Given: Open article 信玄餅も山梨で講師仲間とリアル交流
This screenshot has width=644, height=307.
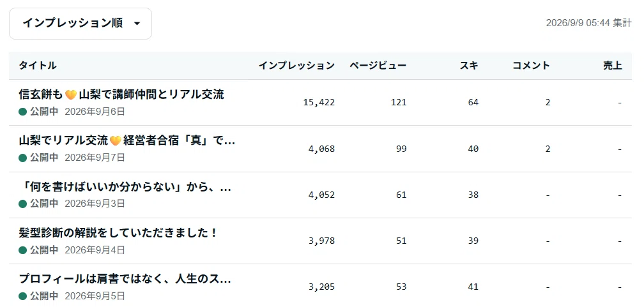Looking at the screenshot, I should pyautogui.click(x=121, y=94).
